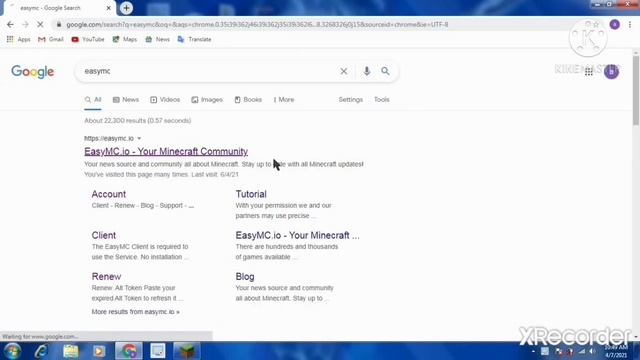The image size is (640, 360).
Task: Open the Translate bookmark
Action: (195, 39)
